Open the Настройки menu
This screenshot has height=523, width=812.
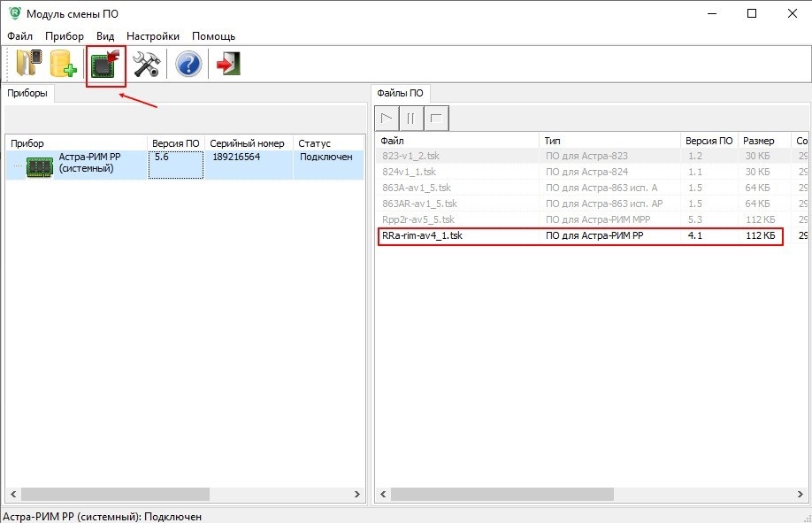[x=153, y=36]
